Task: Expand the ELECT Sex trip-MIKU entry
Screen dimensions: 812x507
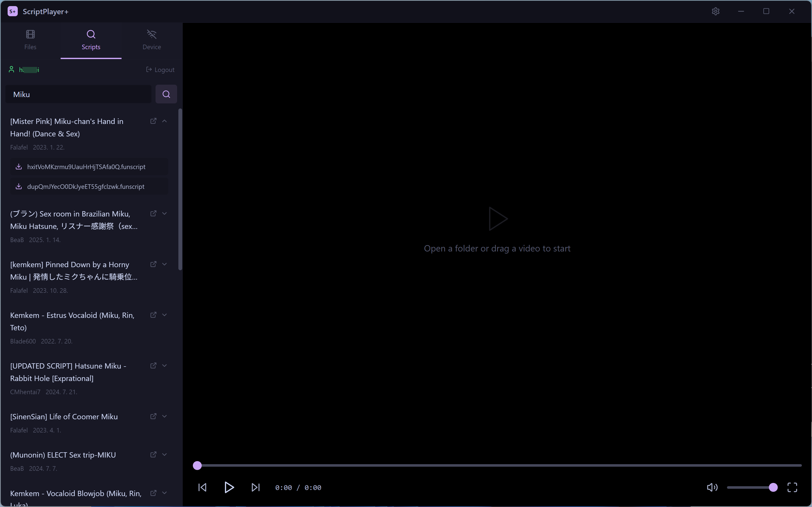Action: tap(164, 455)
